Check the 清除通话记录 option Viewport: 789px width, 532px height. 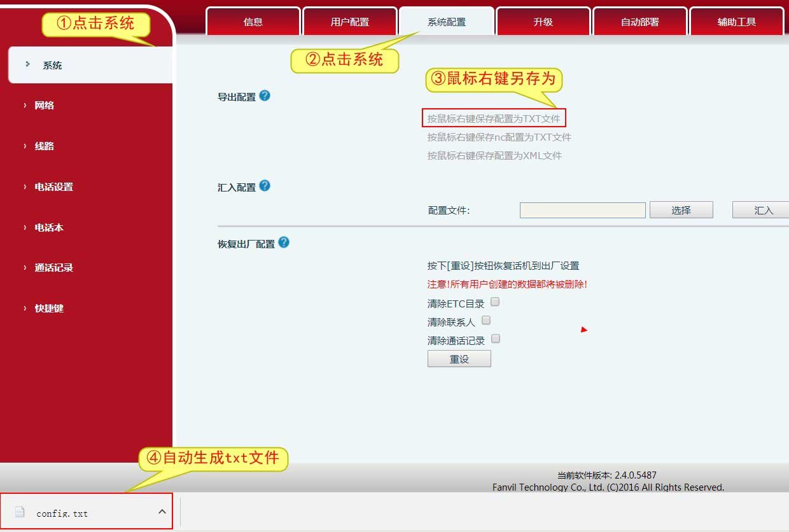tap(496, 339)
